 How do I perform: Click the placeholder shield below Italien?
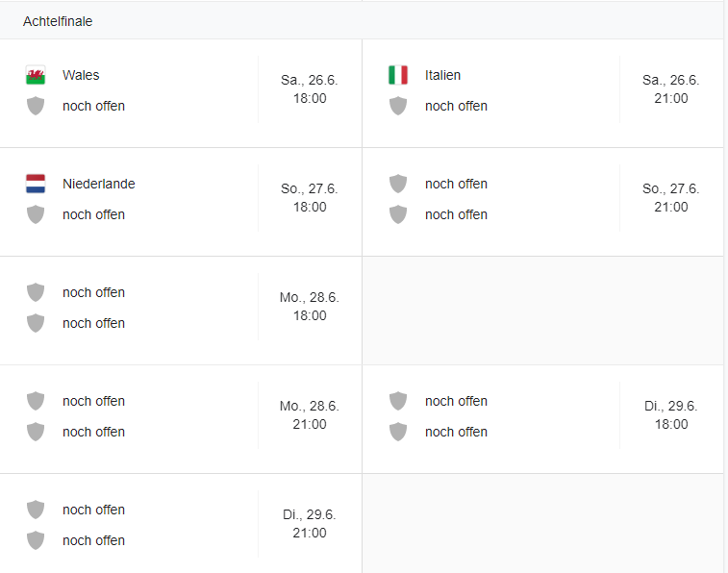click(x=398, y=106)
